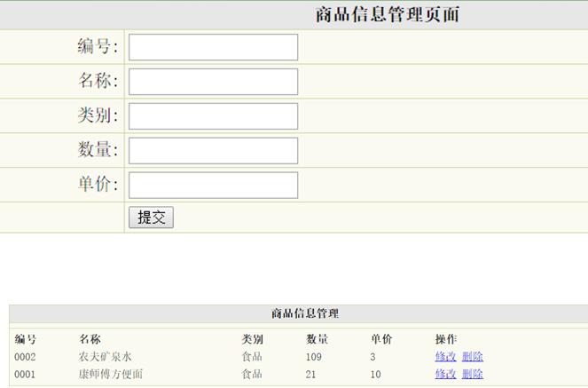Remove 康师傅方便面 with 删除 link

click(473, 374)
